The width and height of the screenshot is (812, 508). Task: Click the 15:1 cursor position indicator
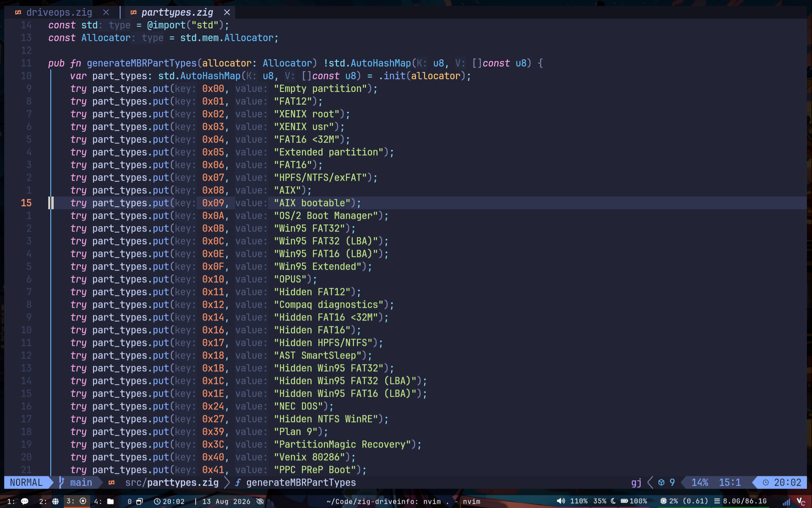pyautogui.click(x=730, y=483)
